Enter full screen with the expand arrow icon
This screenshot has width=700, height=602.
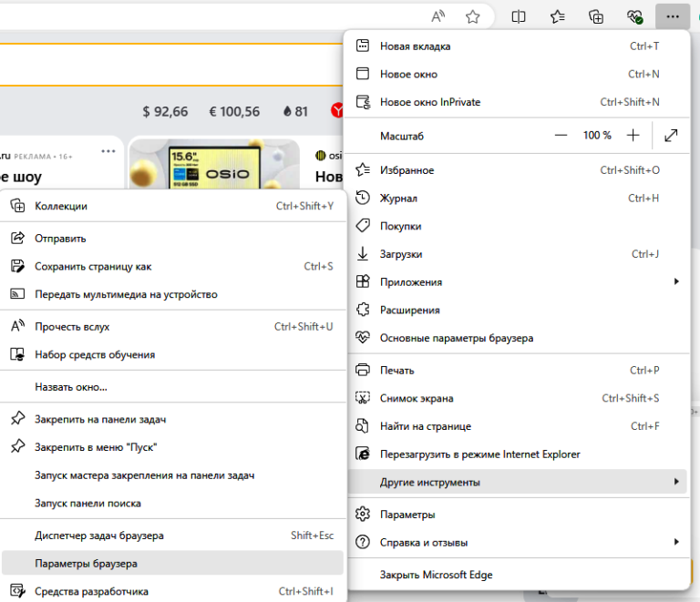[x=671, y=135]
